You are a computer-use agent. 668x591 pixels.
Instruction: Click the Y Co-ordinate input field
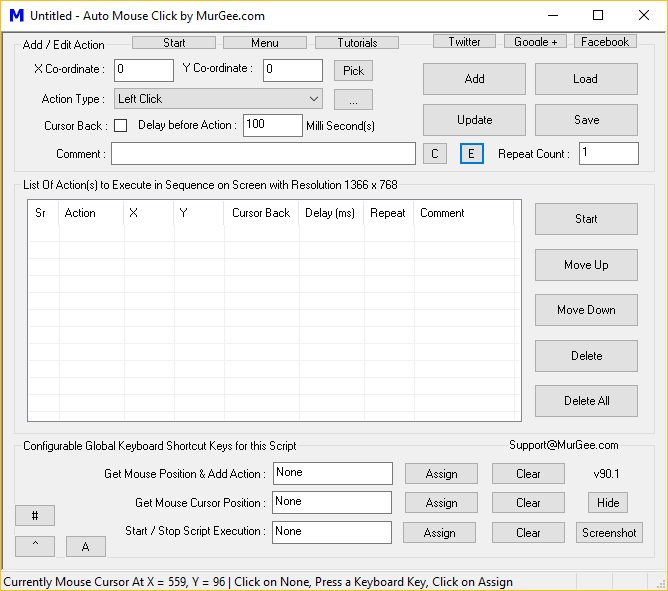(293, 70)
